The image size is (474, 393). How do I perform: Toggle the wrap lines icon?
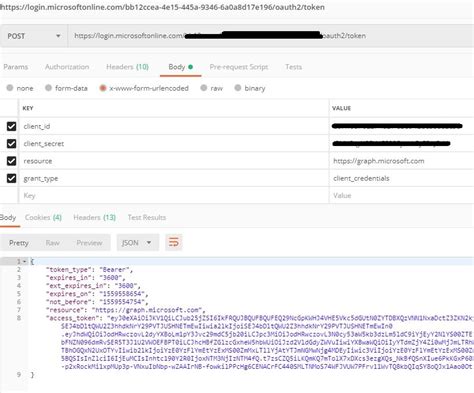[174, 242]
